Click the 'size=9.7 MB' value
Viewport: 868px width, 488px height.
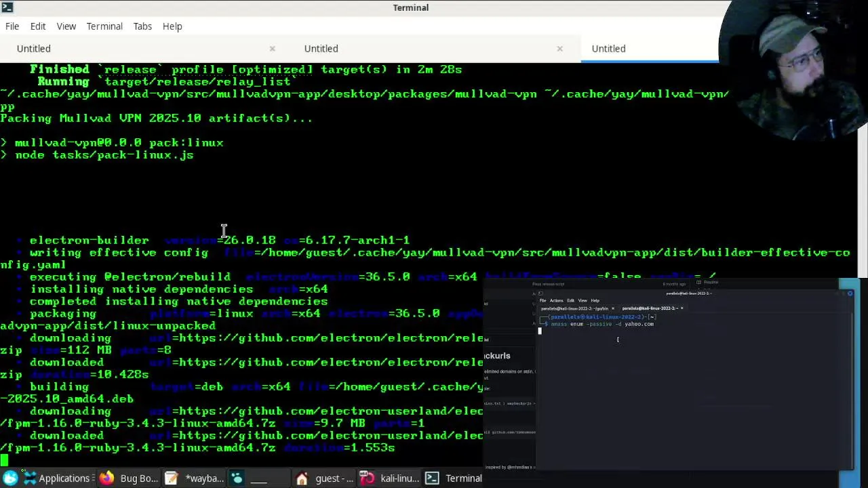click(x=324, y=423)
